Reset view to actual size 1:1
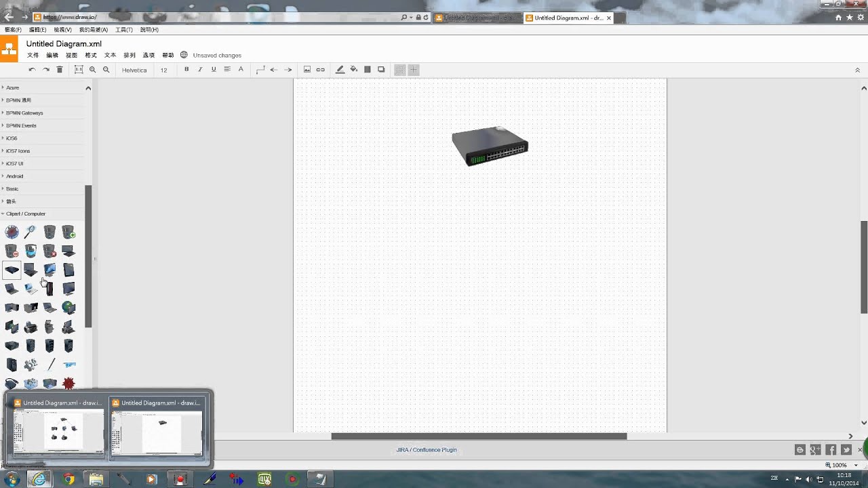The height and width of the screenshot is (488, 868). (x=79, y=70)
